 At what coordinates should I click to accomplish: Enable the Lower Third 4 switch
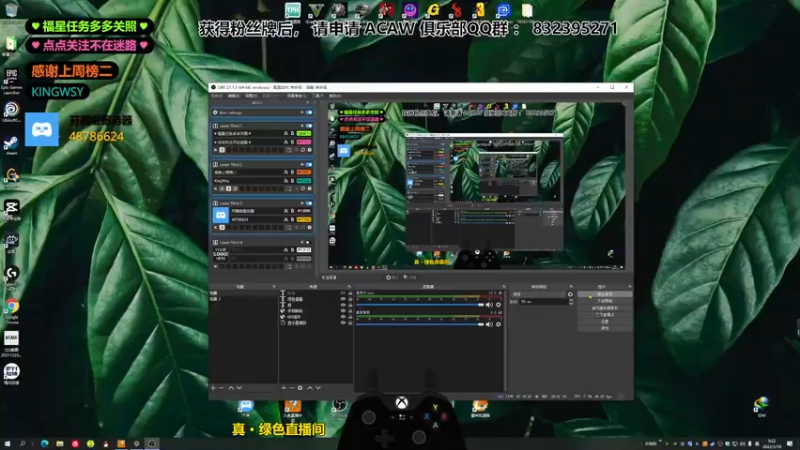308,242
